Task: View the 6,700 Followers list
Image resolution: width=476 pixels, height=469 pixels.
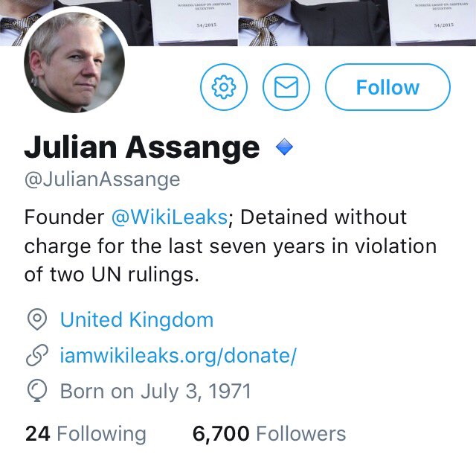Action: click(x=269, y=434)
